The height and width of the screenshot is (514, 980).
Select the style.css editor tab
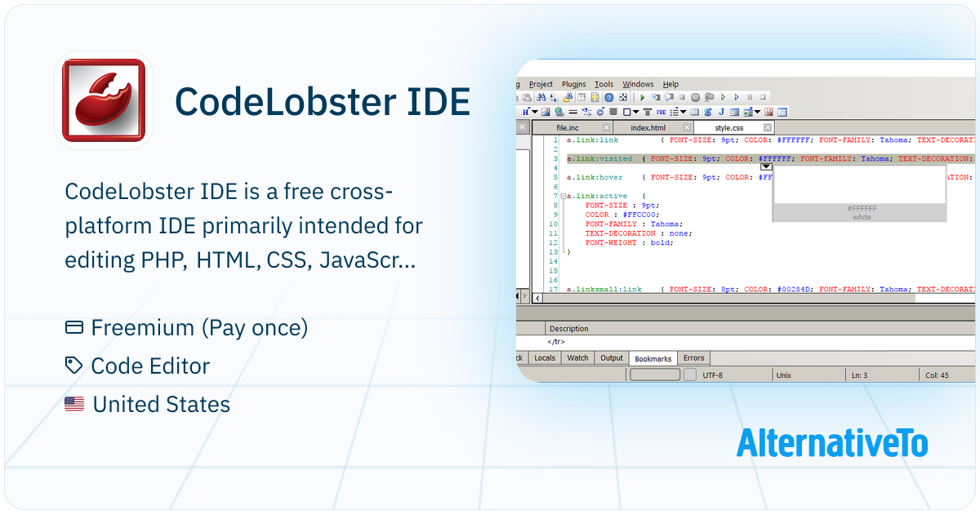point(729,128)
